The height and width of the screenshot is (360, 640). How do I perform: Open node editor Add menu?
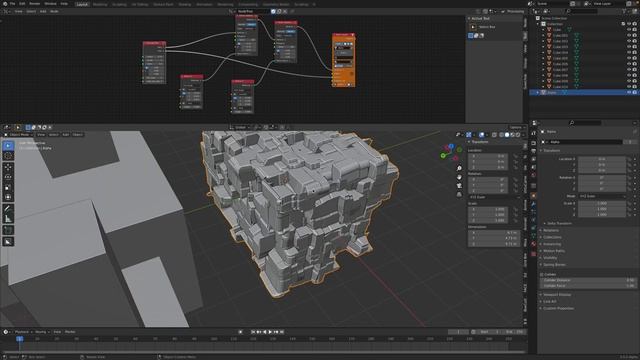point(43,11)
